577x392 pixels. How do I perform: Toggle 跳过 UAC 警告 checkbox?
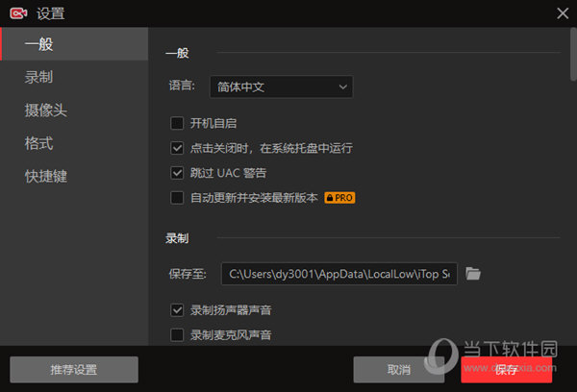pyautogui.click(x=177, y=173)
